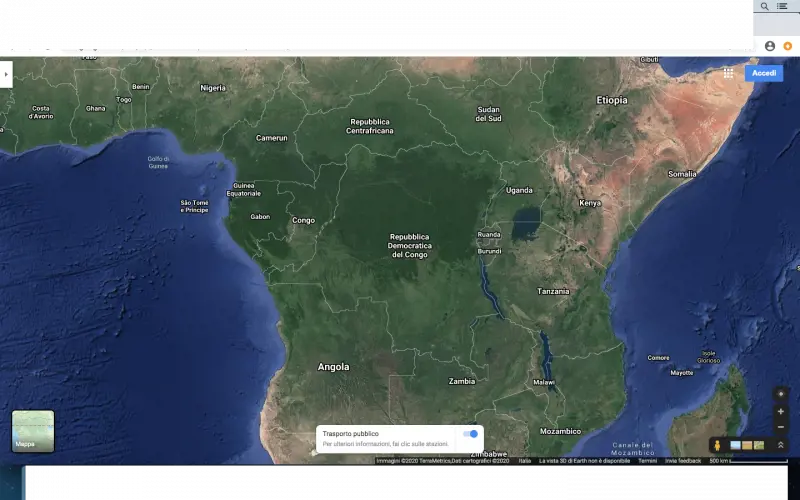Image resolution: width=800 pixels, height=500 pixels.
Task: Open the middle imagery thumbnail in strip
Action: [747, 445]
